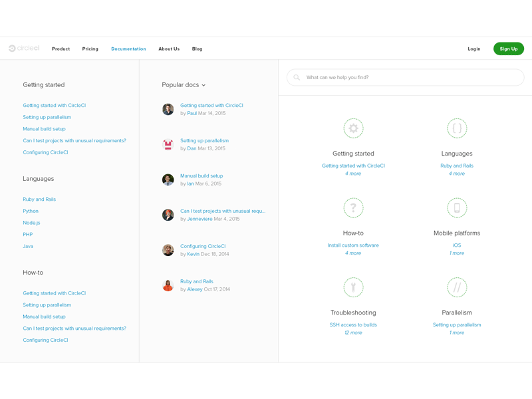Click the CircleCI logo icon

point(12,49)
